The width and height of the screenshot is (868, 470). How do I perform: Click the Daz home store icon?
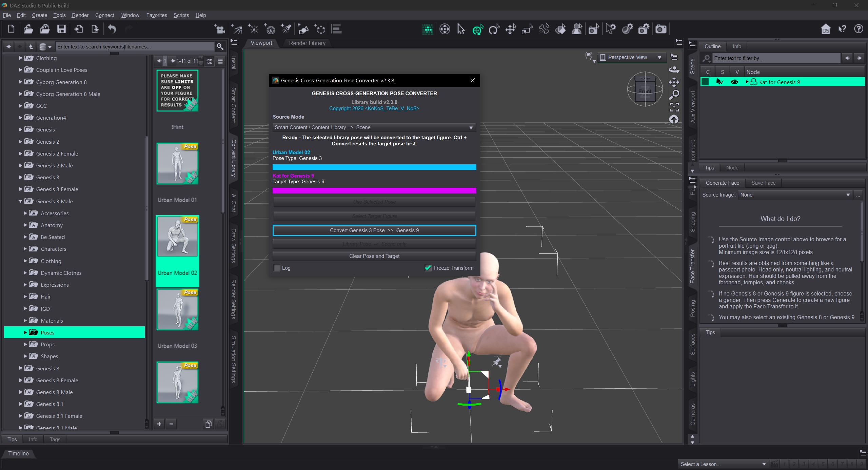pos(826,29)
